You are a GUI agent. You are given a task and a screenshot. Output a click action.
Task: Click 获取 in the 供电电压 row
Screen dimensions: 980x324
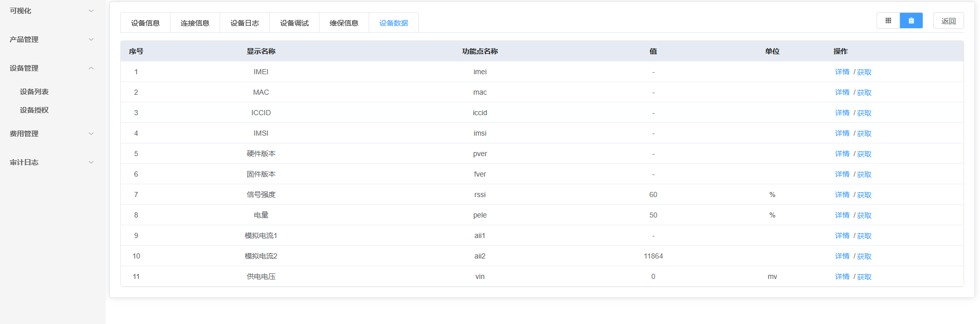(x=864, y=277)
